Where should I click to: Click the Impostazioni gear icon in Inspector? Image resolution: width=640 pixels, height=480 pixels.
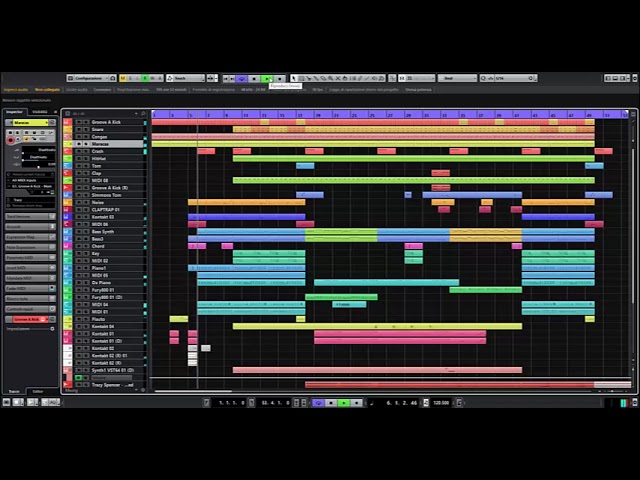(52, 329)
